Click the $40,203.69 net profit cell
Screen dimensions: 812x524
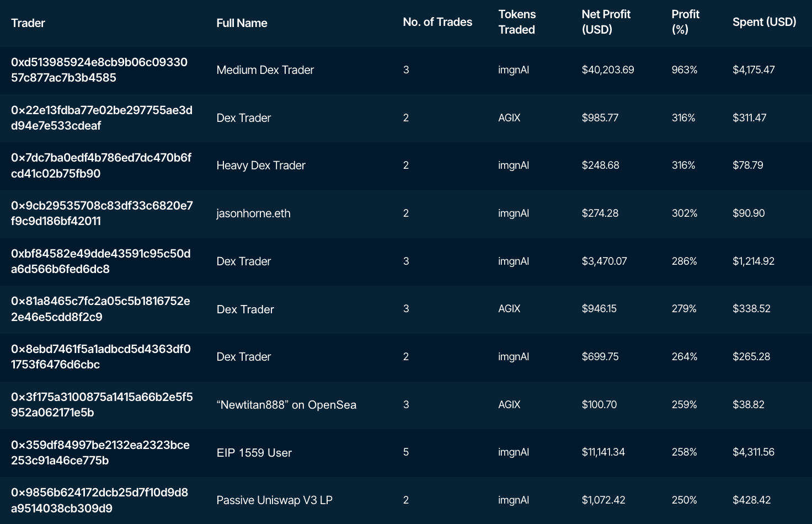[607, 70]
